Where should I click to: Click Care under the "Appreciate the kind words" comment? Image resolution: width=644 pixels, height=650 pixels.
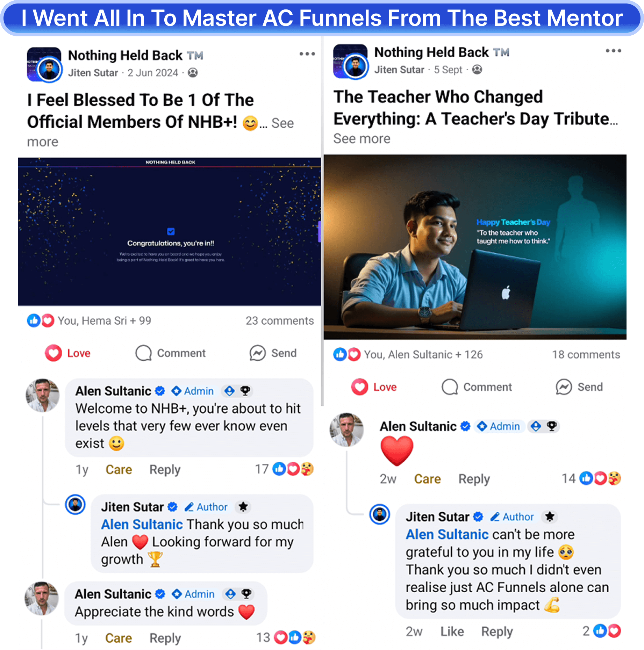[x=119, y=638]
